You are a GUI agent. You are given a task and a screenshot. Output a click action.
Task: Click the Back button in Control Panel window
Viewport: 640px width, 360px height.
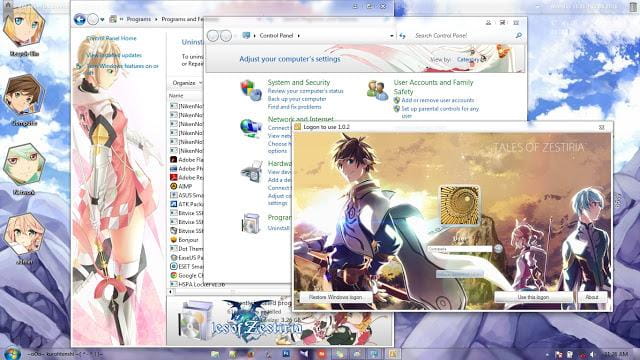tap(213, 36)
